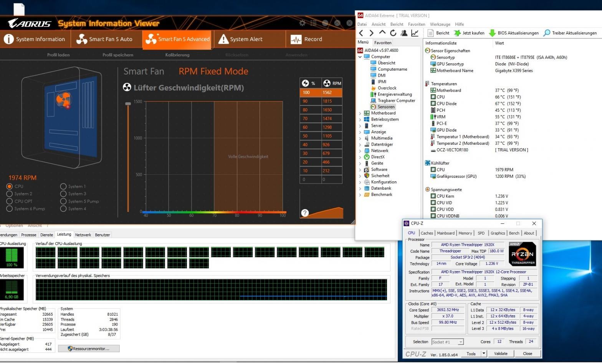The width and height of the screenshot is (602, 364).
Task: Click fan preset row 100% 1562 RPM
Action: 321,93
